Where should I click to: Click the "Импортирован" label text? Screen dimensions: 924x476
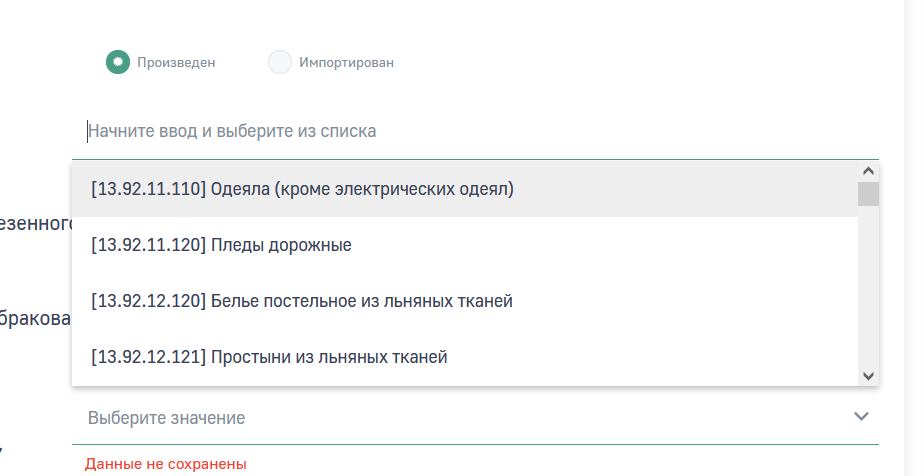coord(346,62)
